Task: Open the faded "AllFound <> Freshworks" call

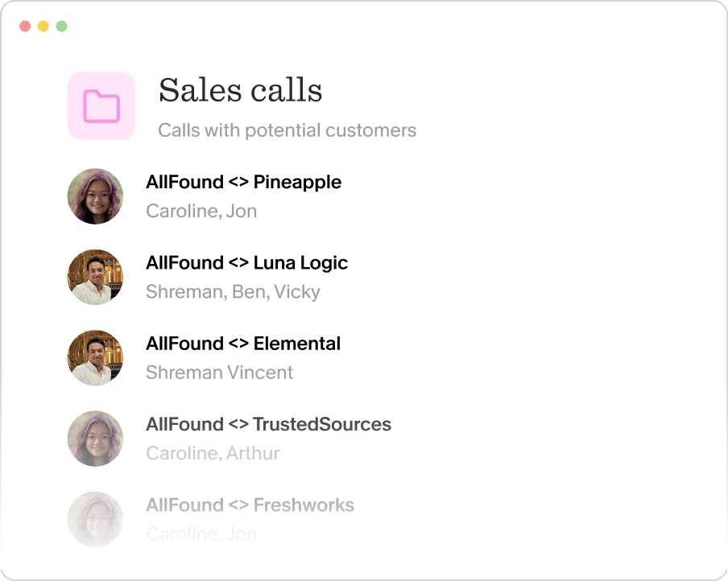Action: click(x=250, y=505)
